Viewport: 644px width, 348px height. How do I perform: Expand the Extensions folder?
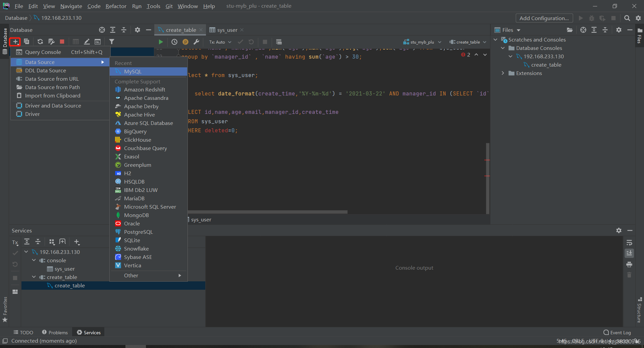(503, 73)
